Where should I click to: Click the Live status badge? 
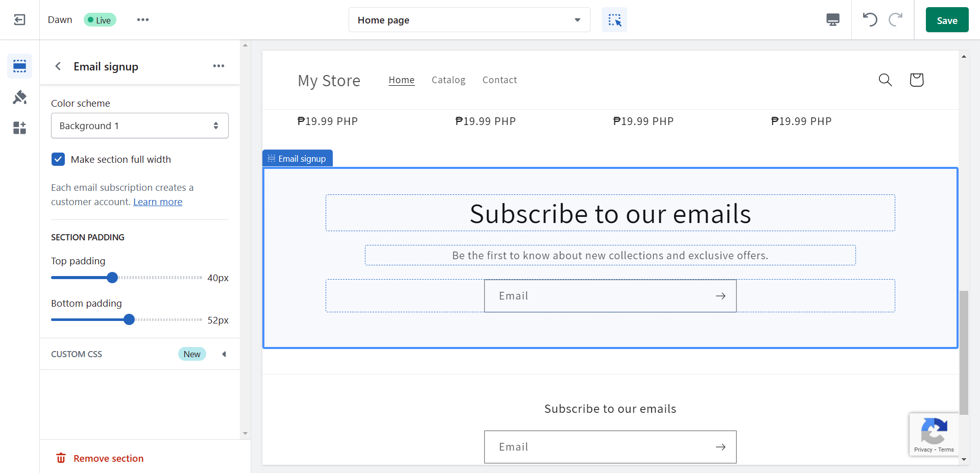point(100,20)
